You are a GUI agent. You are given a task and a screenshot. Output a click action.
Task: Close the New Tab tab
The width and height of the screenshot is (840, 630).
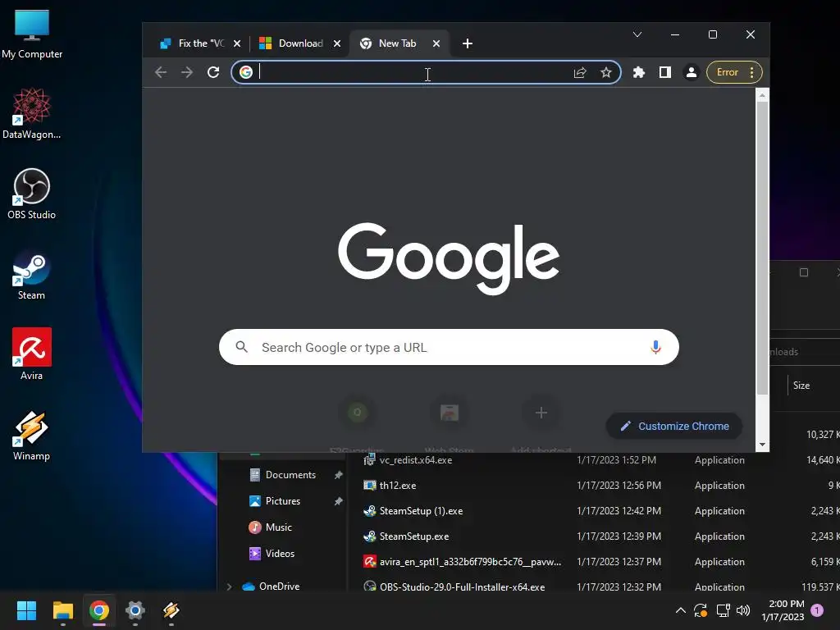pyautogui.click(x=436, y=43)
